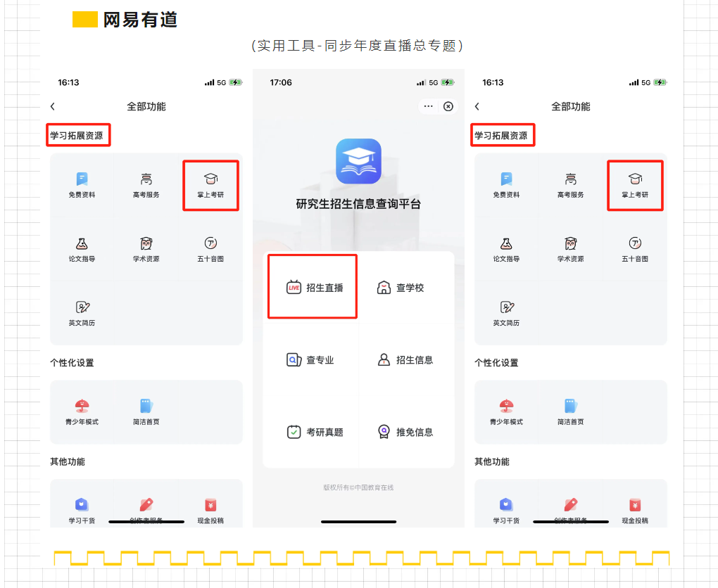Select 简洁首页 on the right phone screen
The image size is (718, 588).
pos(571,412)
